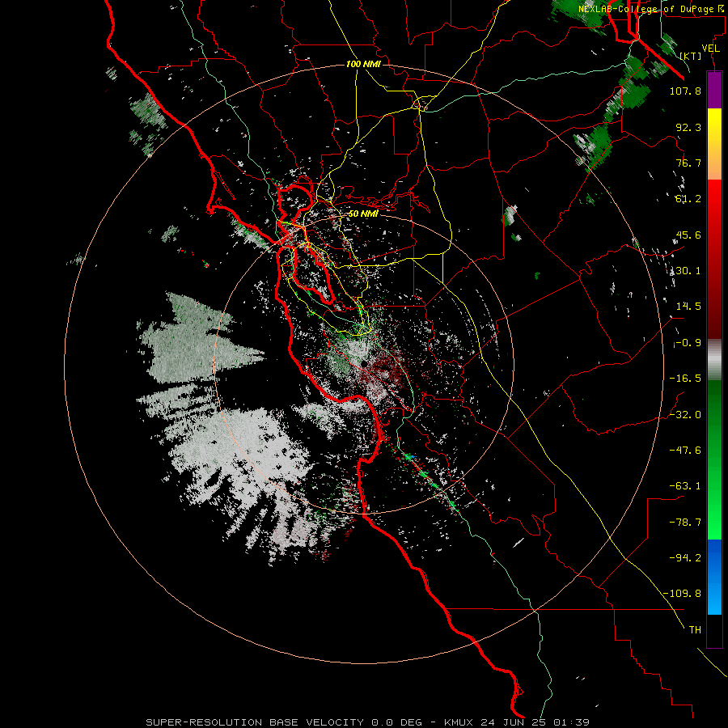Pick the blue segment of the color bar

(x=714, y=577)
